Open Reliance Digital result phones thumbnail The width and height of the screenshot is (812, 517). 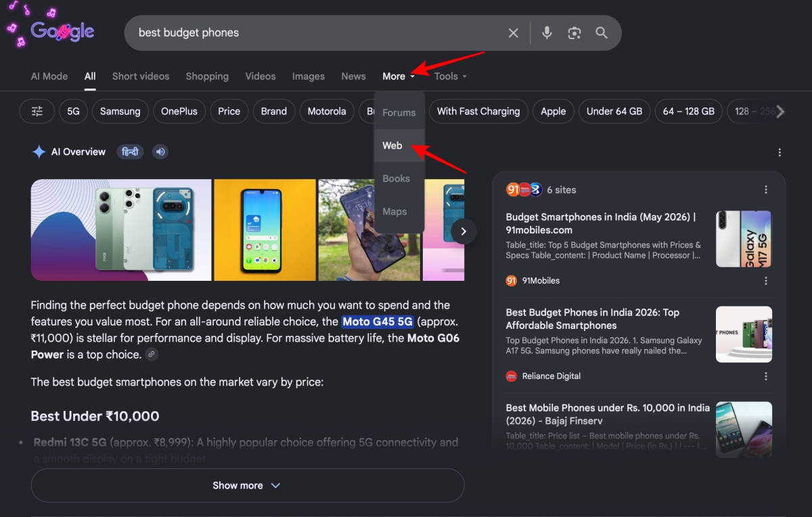(x=744, y=334)
